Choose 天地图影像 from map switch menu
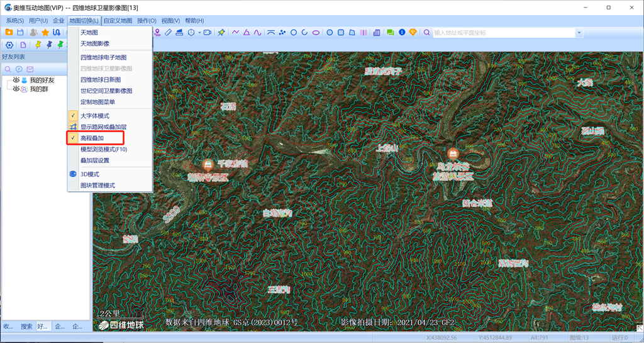 94,44
